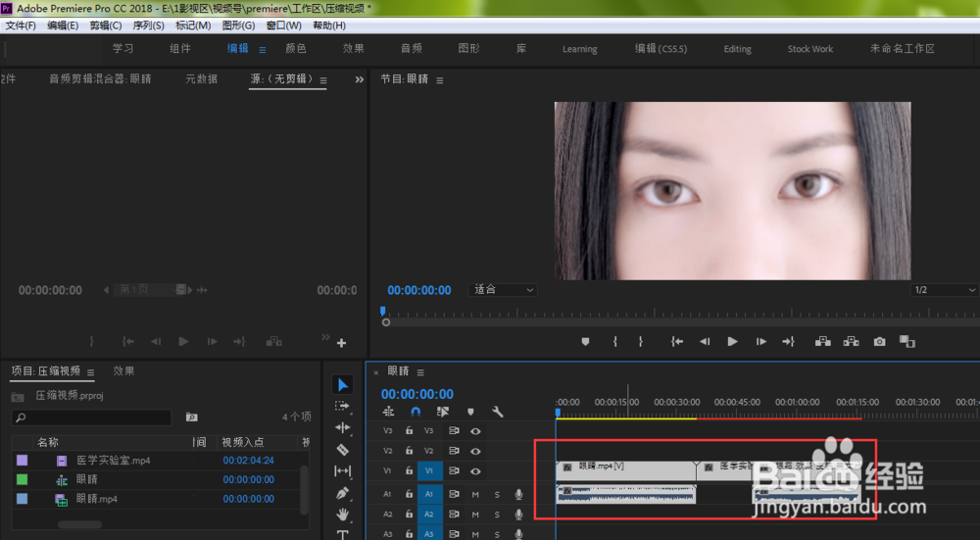Select the Selection tool arrow
This screenshot has height=540, width=980.
342,384
